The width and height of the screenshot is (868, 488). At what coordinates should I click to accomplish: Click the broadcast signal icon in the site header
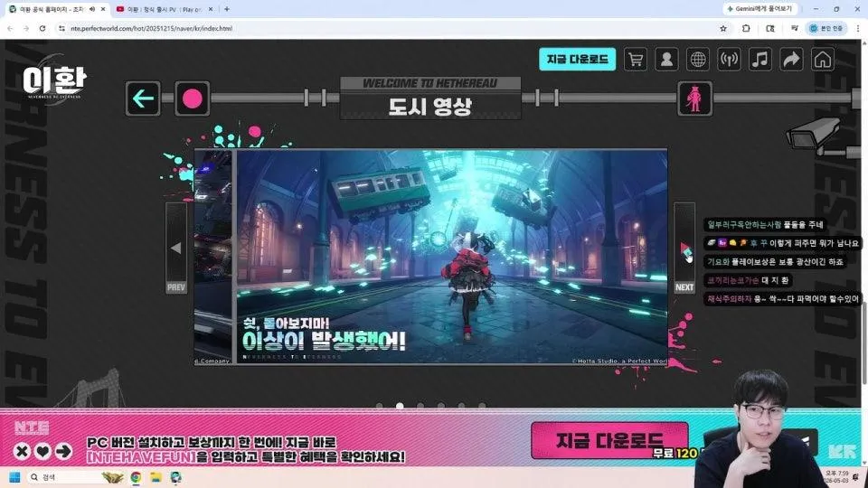coord(729,60)
